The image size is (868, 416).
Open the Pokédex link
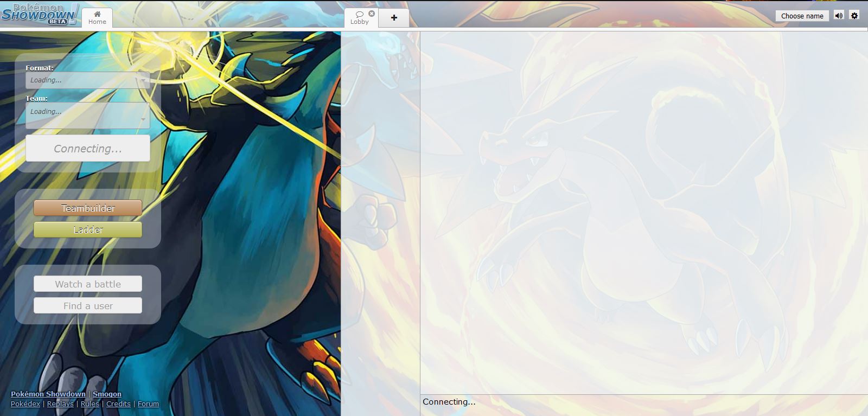[x=25, y=404]
